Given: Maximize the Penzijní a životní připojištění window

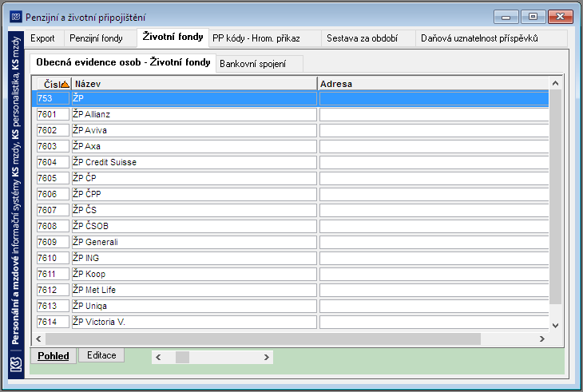Looking at the screenshot, I should point(533,17).
